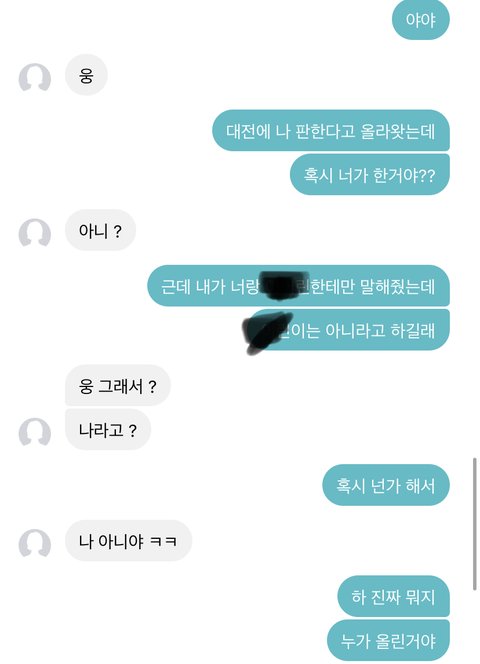Tap the sent '혹시 넌가 해서' bubble

[386, 485]
